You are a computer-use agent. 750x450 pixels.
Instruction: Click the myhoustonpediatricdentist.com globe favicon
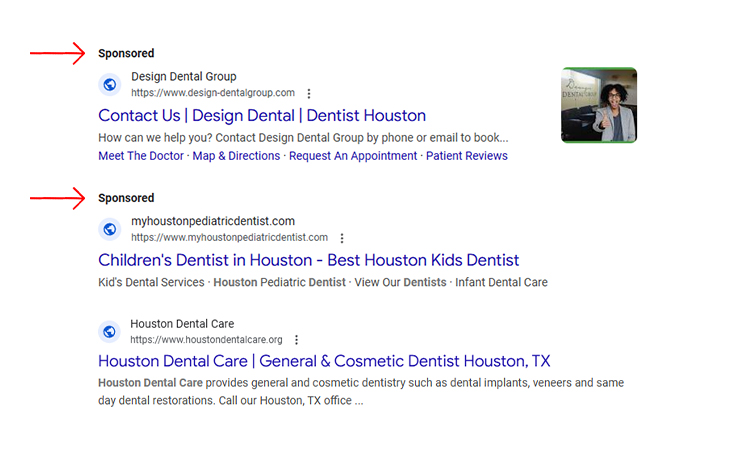[x=110, y=229]
